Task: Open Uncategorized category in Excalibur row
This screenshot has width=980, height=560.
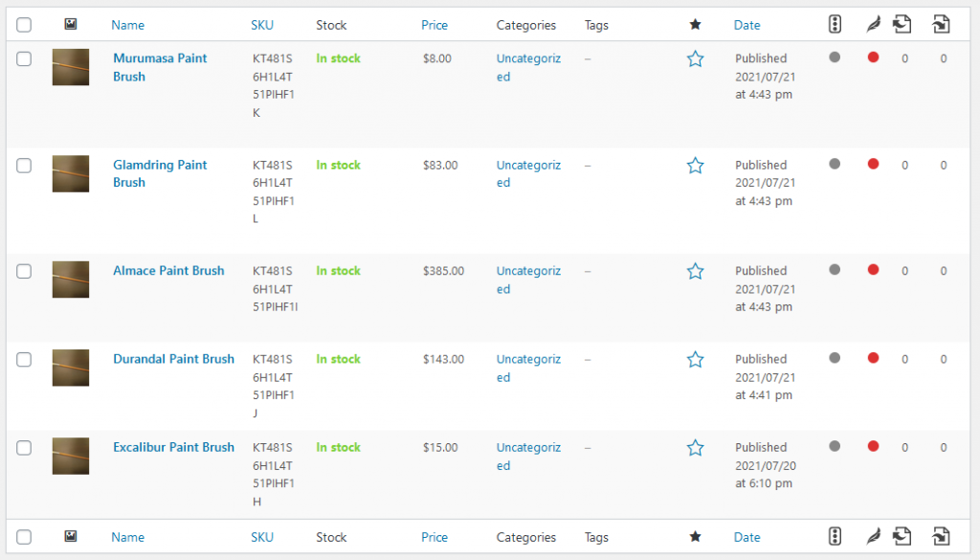Action: 528,457
